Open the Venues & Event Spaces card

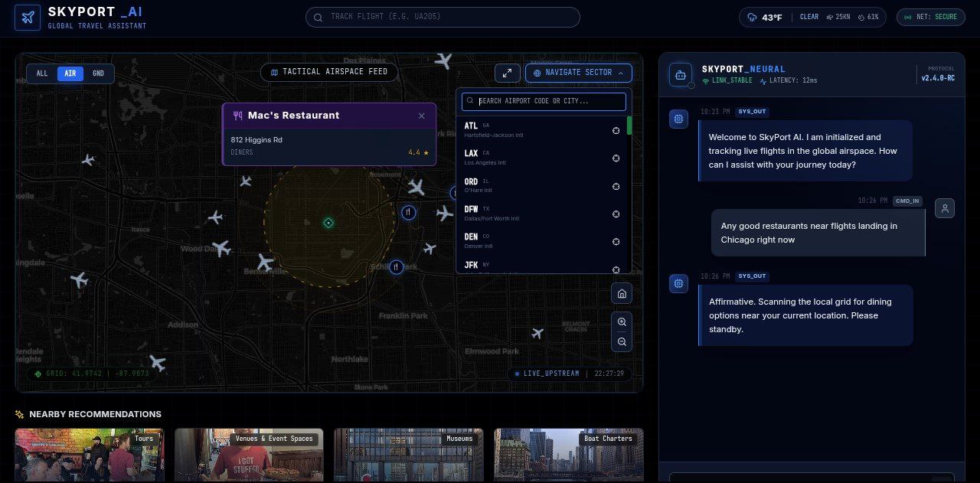249,455
